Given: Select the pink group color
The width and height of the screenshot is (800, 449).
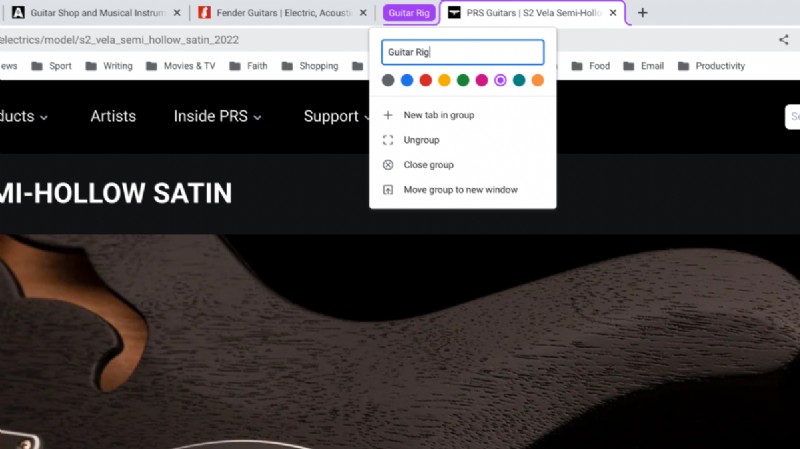Looking at the screenshot, I should (x=482, y=80).
